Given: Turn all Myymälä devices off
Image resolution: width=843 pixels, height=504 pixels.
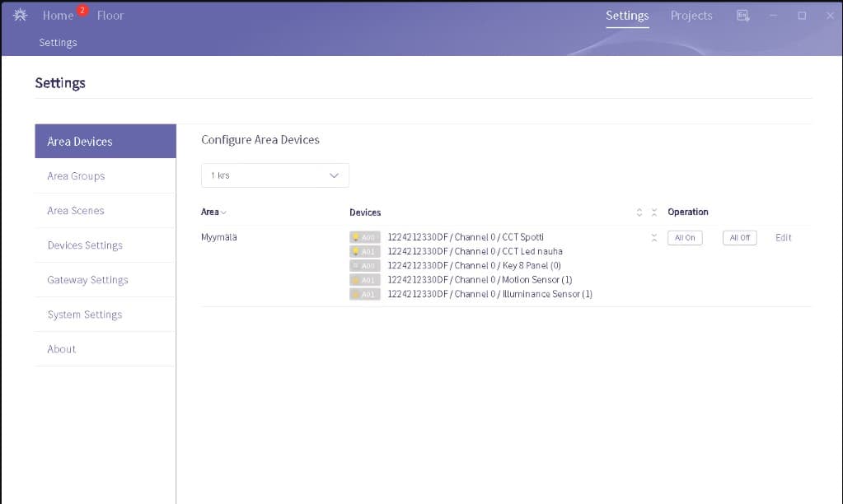Looking at the screenshot, I should point(739,238).
